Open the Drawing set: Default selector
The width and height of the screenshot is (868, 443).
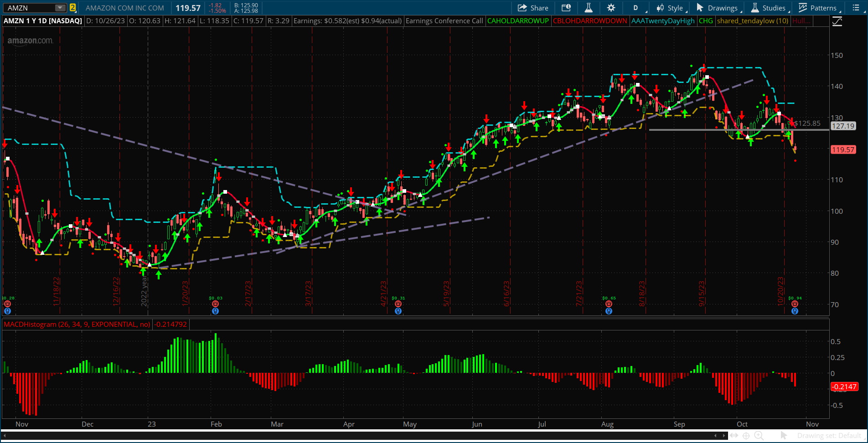829,436
